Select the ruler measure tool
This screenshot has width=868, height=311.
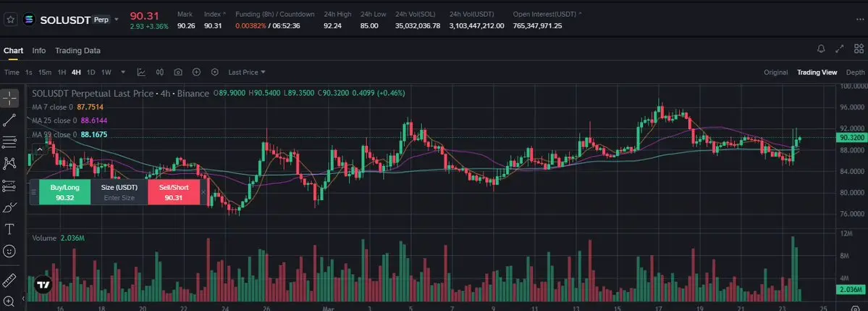[x=9, y=280]
